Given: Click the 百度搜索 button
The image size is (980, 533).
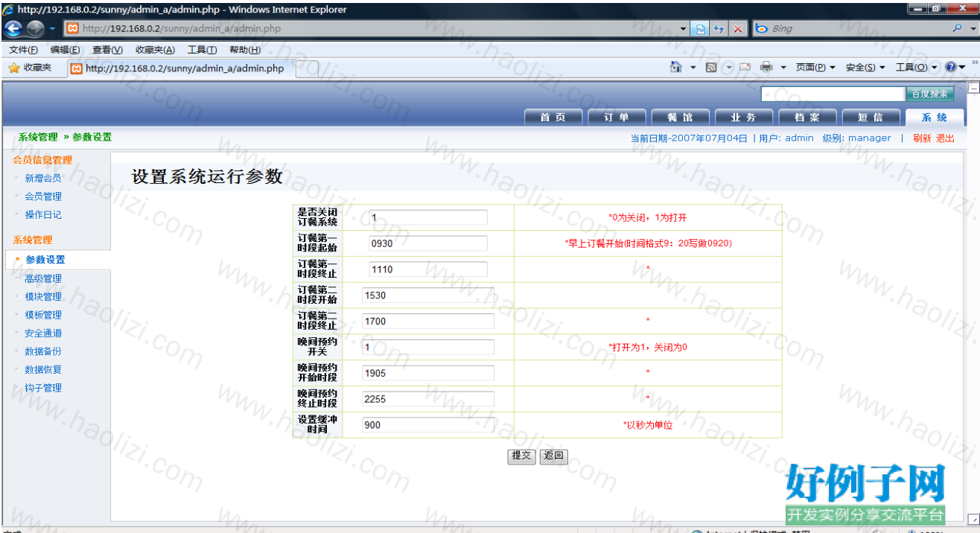Looking at the screenshot, I should click(x=929, y=94).
